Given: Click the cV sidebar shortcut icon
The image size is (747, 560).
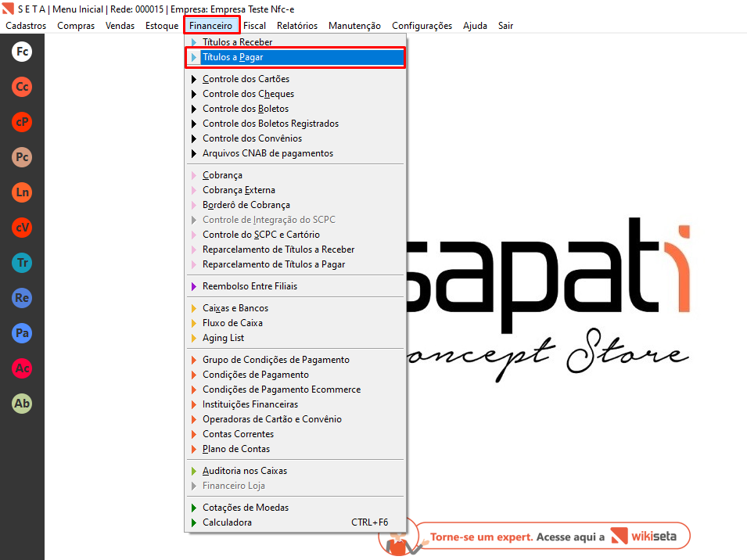Looking at the screenshot, I should [x=22, y=228].
